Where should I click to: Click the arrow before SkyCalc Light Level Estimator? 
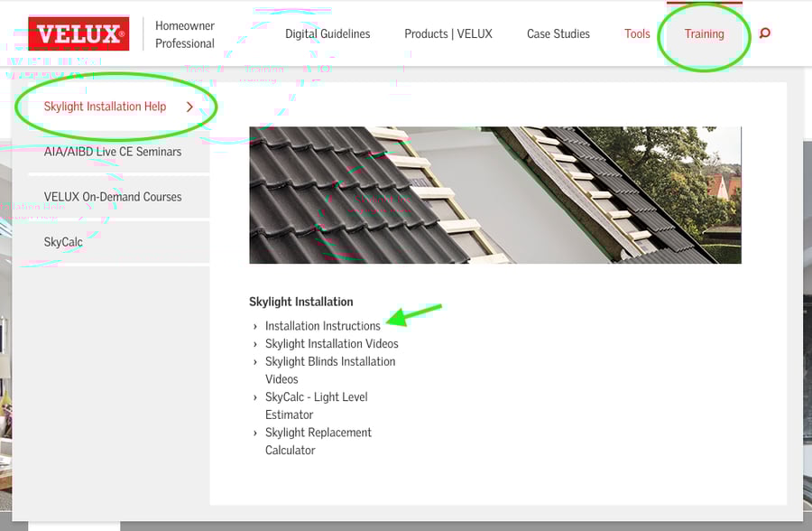(255, 396)
